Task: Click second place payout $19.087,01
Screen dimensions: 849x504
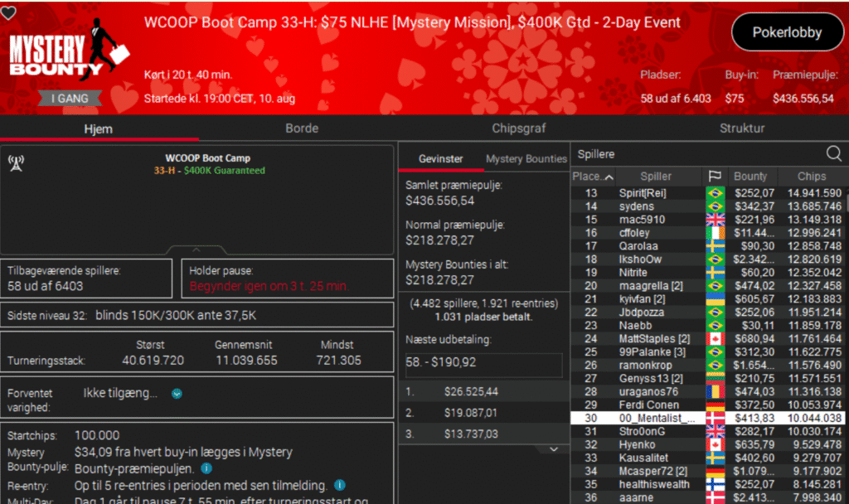Action: click(x=471, y=413)
